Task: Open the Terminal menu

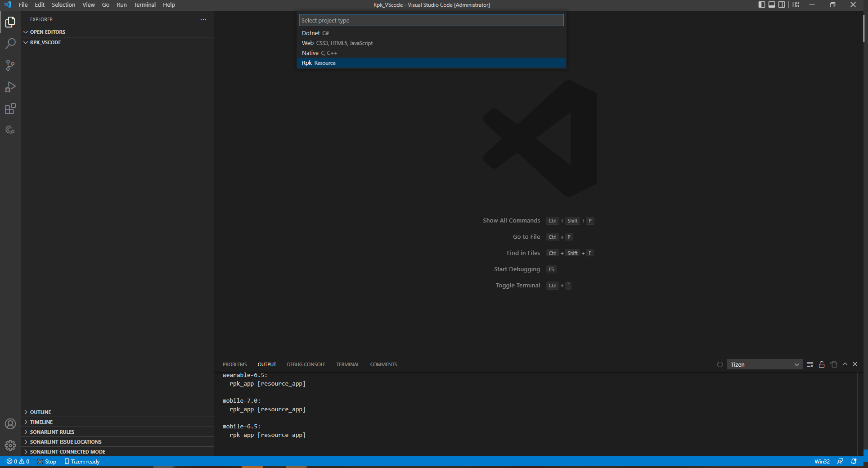Action: point(144,5)
